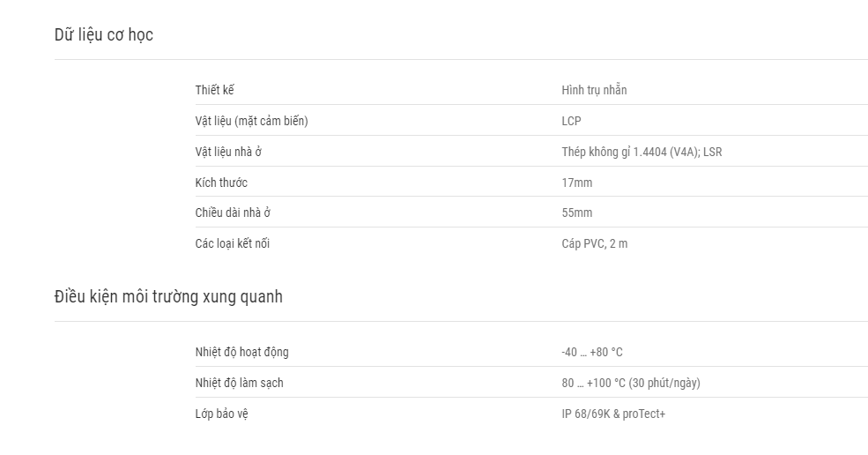
Task: Click the 'Dữ liệu cơ học' section heading
Action: pos(103,35)
